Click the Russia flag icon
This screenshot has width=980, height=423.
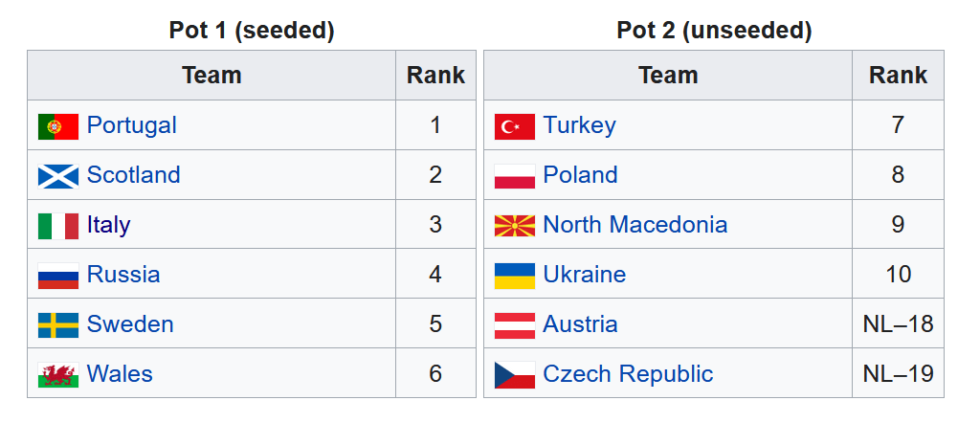[57, 276]
